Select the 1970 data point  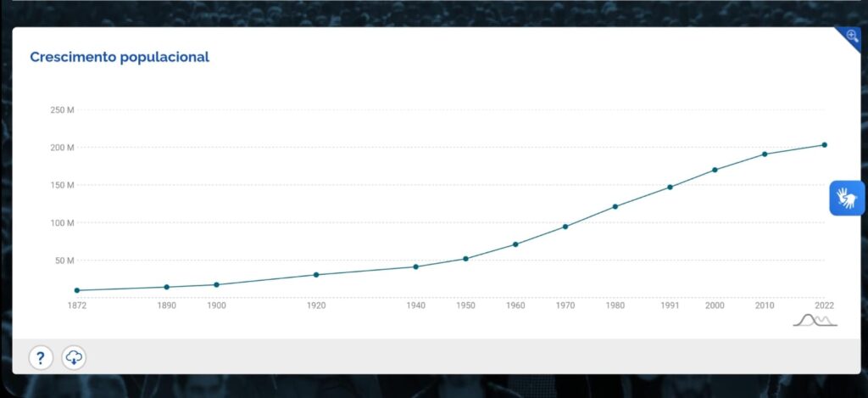[565, 227]
